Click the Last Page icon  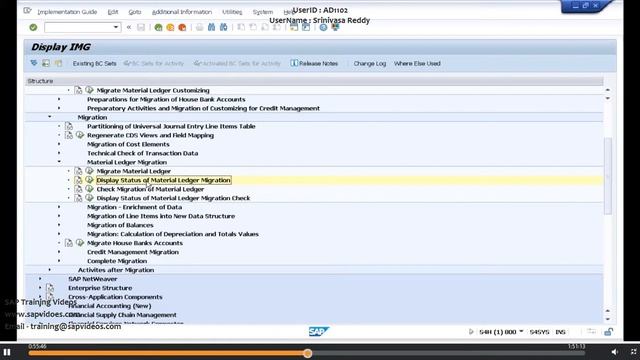(277, 27)
